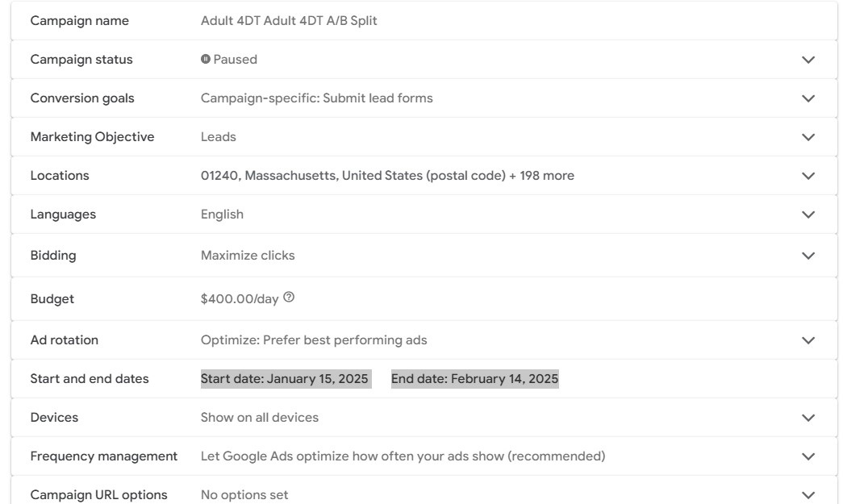
Task: Expand the Languages row chevron
Action: click(808, 215)
